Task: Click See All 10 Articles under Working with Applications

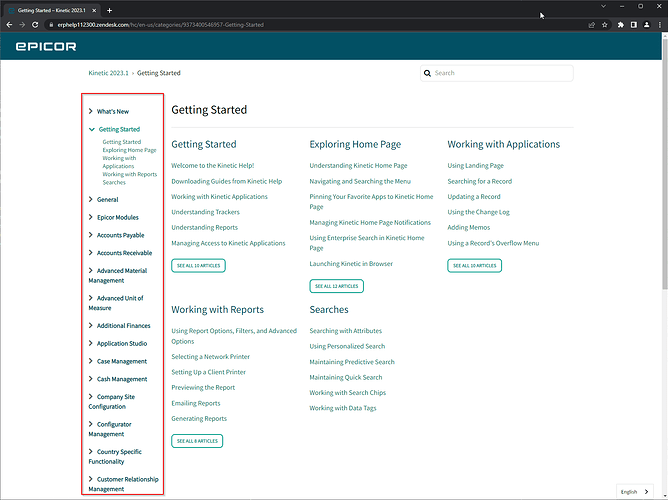Action: (475, 266)
